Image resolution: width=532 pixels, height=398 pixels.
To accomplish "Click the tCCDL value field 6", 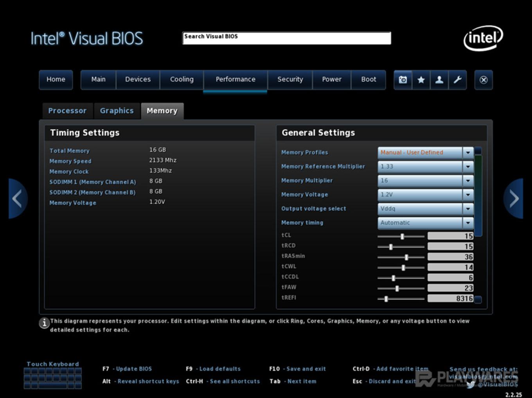I will [450, 278].
